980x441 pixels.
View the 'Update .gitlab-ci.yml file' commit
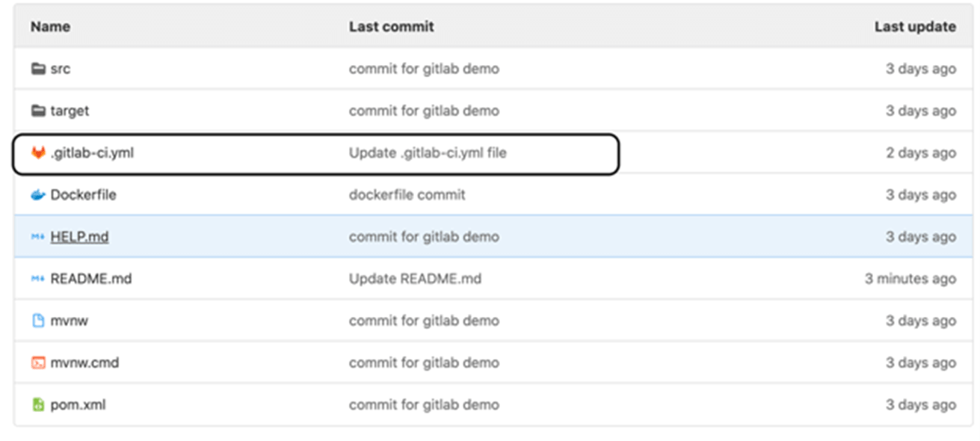427,152
